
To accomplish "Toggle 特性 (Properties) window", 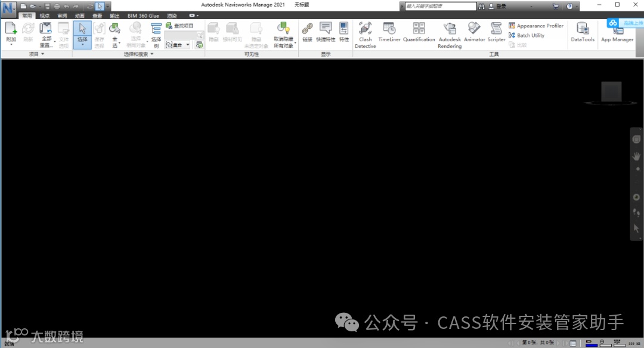I will pyautogui.click(x=344, y=32).
